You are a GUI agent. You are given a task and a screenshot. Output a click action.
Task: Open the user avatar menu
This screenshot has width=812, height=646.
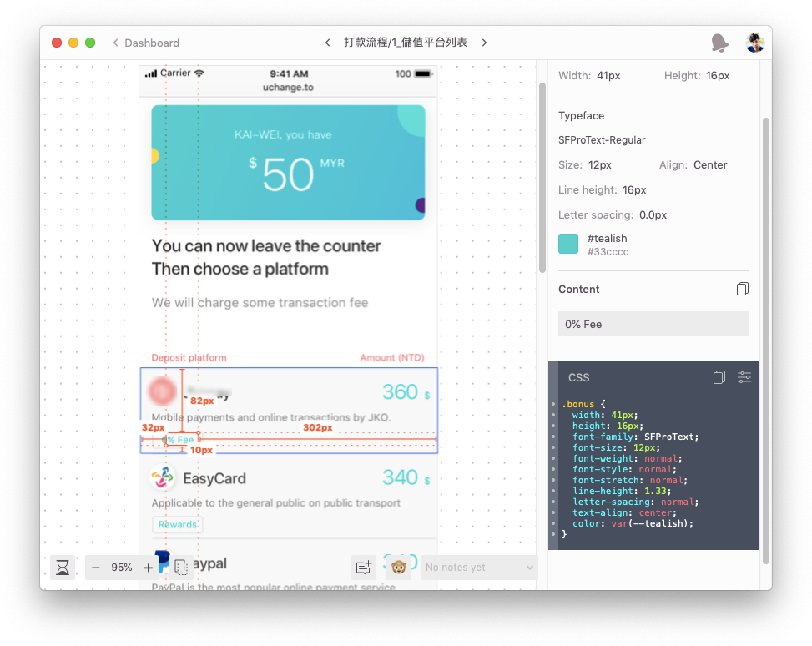point(754,43)
